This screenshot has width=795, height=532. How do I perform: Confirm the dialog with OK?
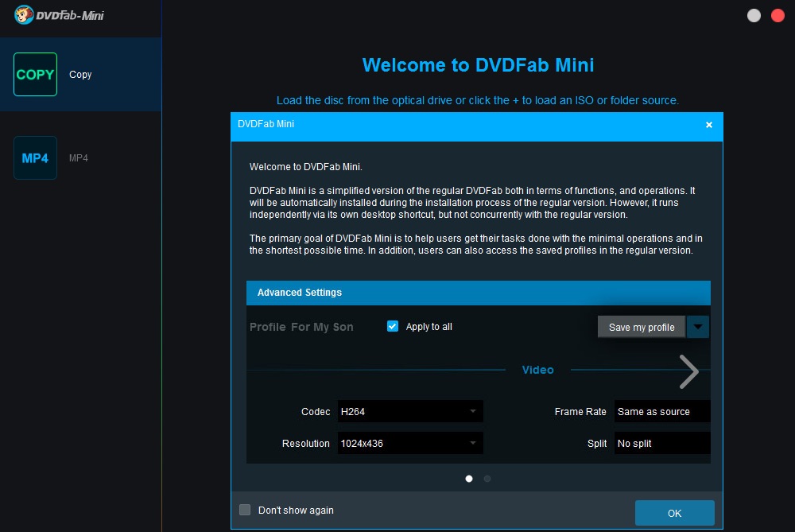tap(674, 513)
